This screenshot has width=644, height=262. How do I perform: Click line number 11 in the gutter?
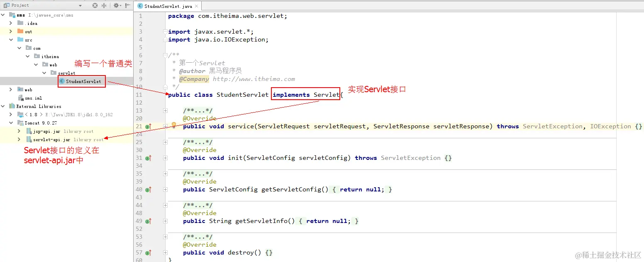click(x=139, y=95)
